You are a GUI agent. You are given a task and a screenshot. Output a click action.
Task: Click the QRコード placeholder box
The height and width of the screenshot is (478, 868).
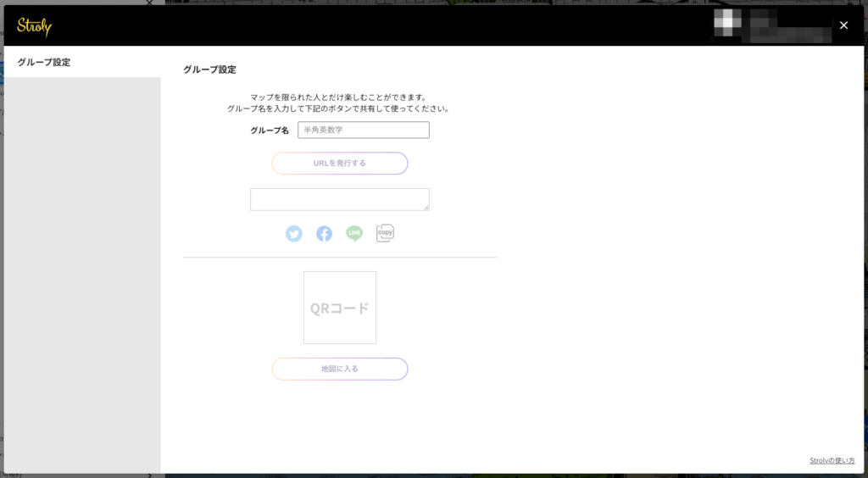(x=339, y=308)
